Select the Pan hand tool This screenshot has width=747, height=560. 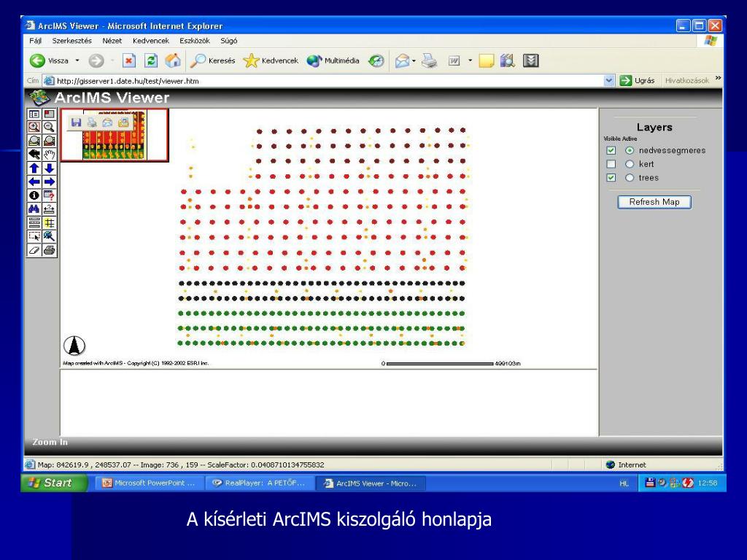[x=49, y=155]
